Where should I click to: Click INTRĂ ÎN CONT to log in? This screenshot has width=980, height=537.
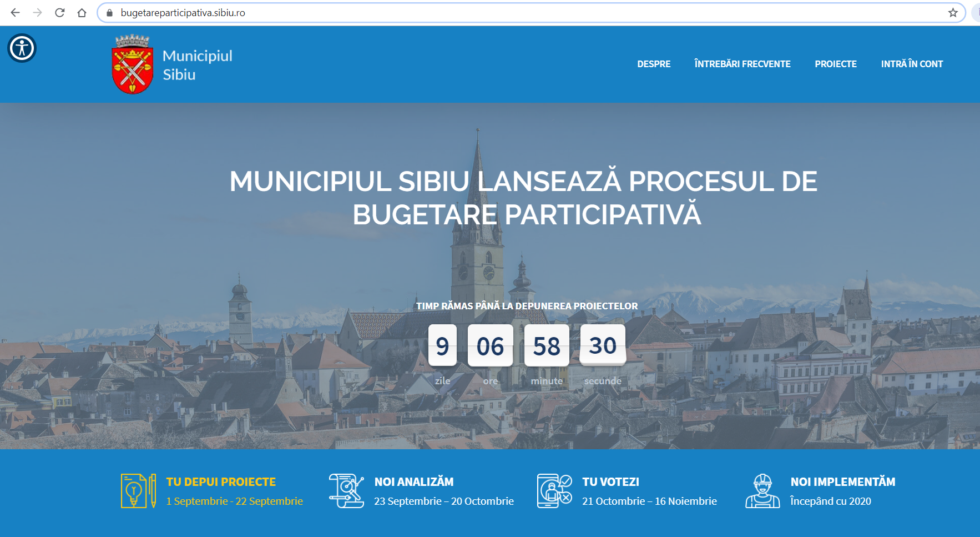click(x=912, y=64)
